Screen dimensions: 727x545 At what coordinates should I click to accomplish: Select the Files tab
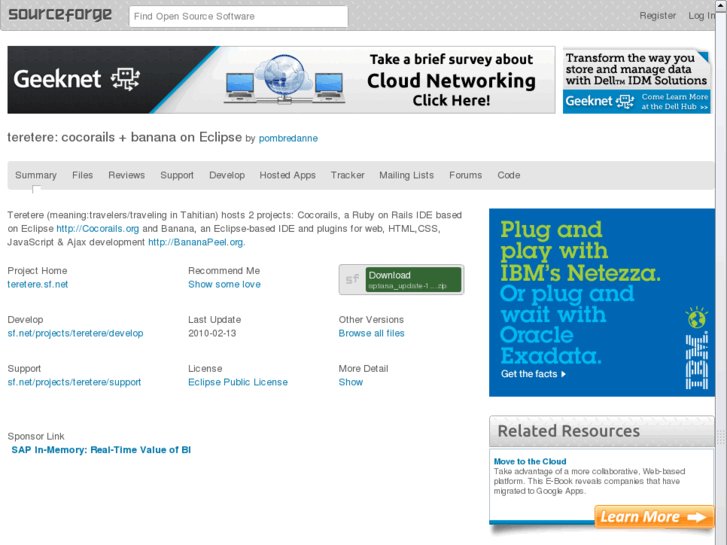pos(83,175)
